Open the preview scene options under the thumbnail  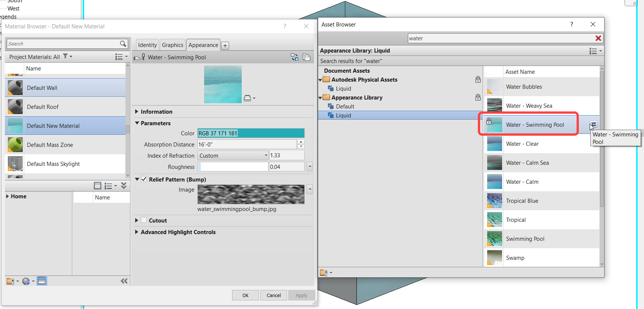click(x=249, y=98)
